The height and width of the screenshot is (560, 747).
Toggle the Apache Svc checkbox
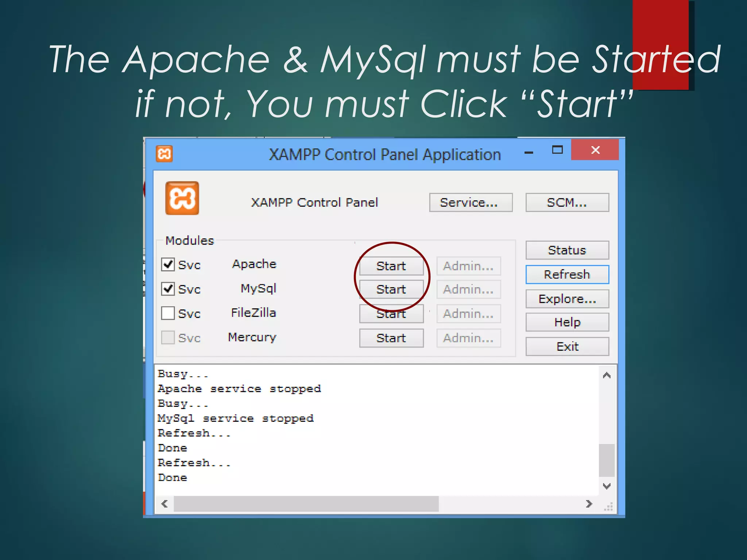[x=168, y=264]
